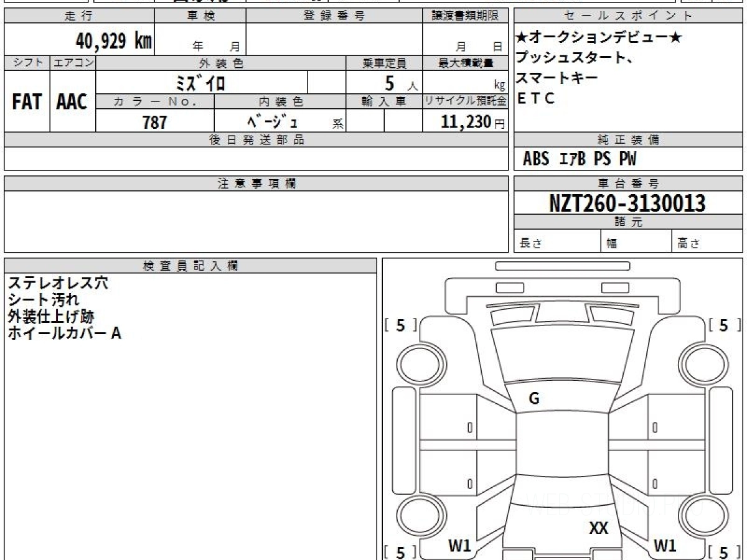
Task: Select the 長さ dimension cell
Action: pyautogui.click(x=557, y=242)
